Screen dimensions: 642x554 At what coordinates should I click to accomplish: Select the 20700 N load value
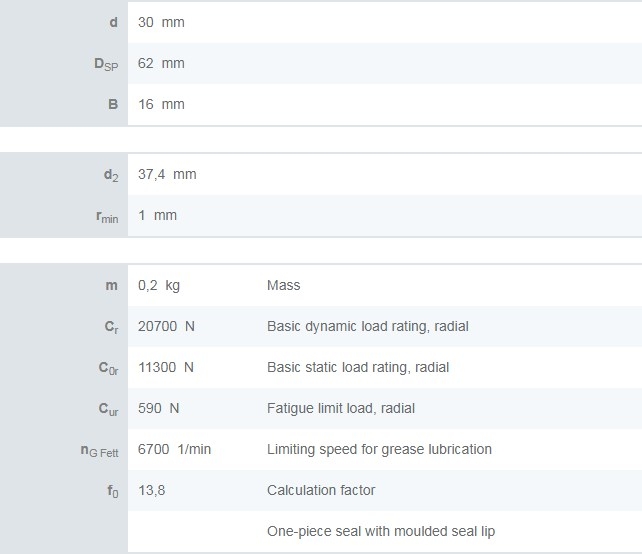166,326
